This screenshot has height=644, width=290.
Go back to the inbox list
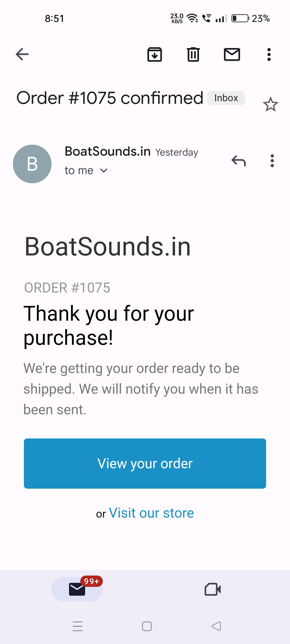click(22, 54)
